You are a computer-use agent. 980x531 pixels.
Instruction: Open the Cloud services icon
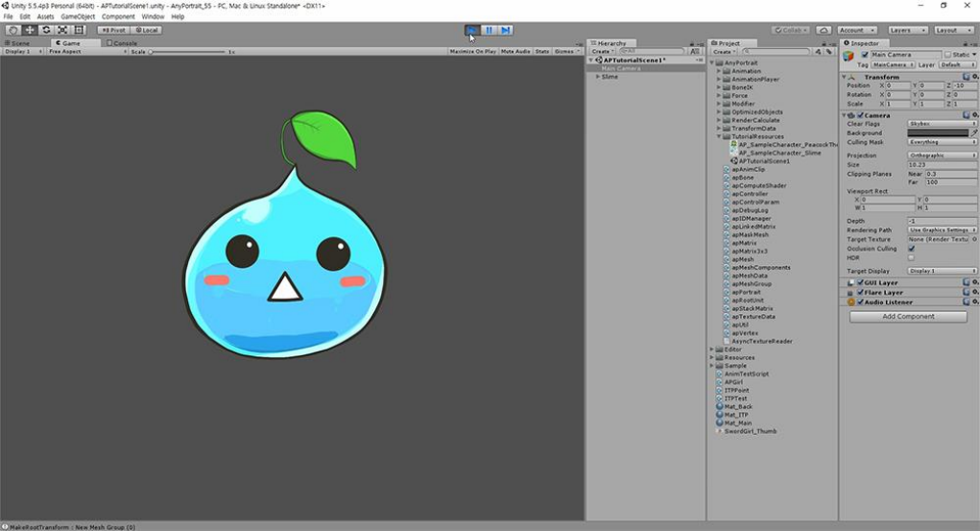824,30
